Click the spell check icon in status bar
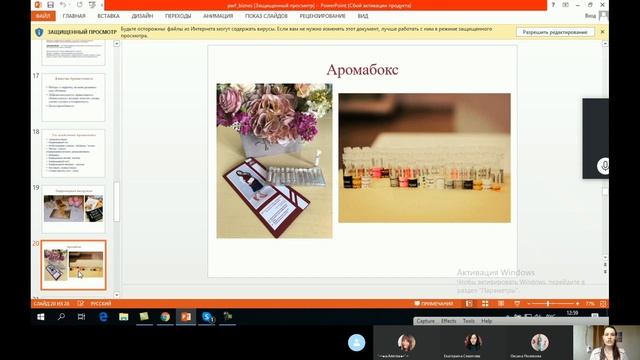The image size is (640, 360). coord(80,304)
